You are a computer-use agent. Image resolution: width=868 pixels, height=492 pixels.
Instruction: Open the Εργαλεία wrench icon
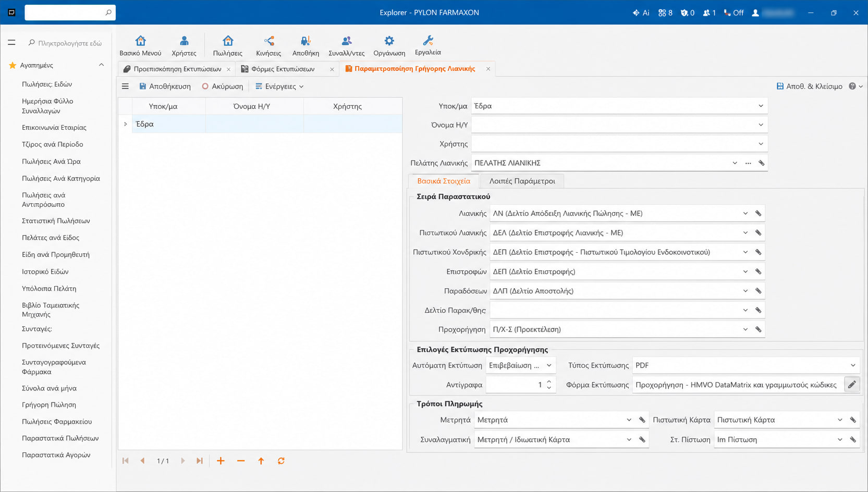(x=428, y=40)
